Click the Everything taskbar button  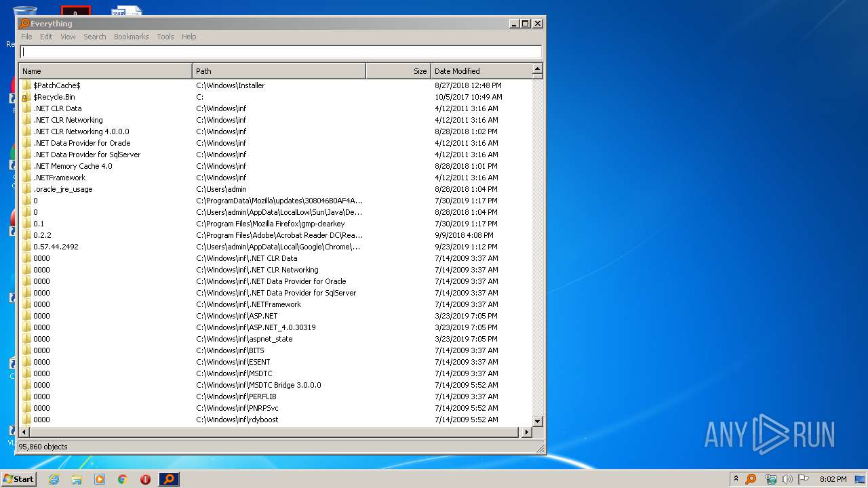click(169, 479)
